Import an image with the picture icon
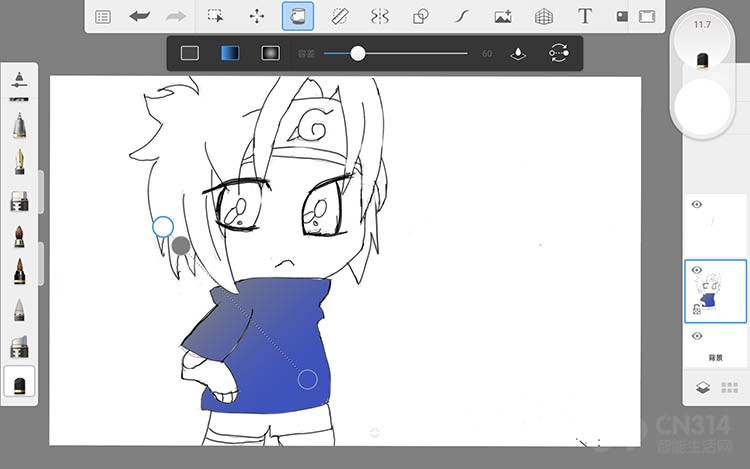Screen dimensions: 750x469 (x=503, y=17)
